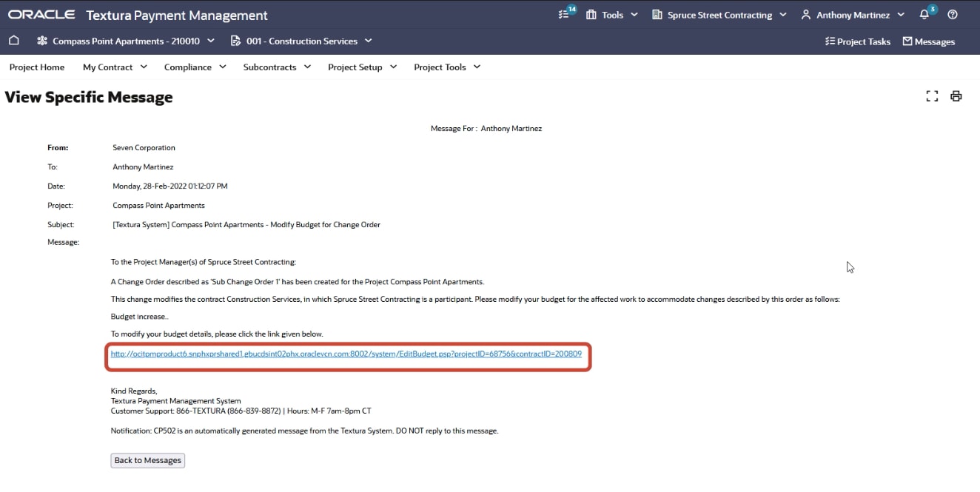Image resolution: width=980 pixels, height=492 pixels.
Task: Click project value Compass Point Apartments in message details
Action: [x=158, y=205]
